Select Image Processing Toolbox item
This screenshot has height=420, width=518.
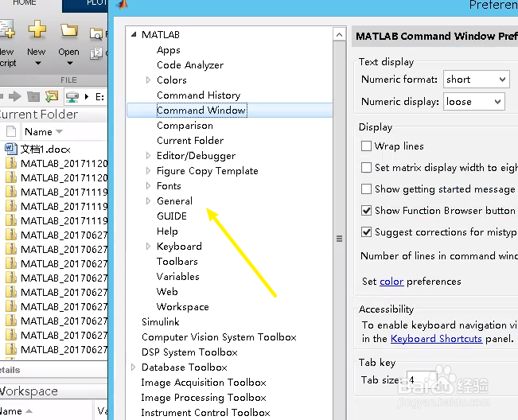(x=204, y=398)
